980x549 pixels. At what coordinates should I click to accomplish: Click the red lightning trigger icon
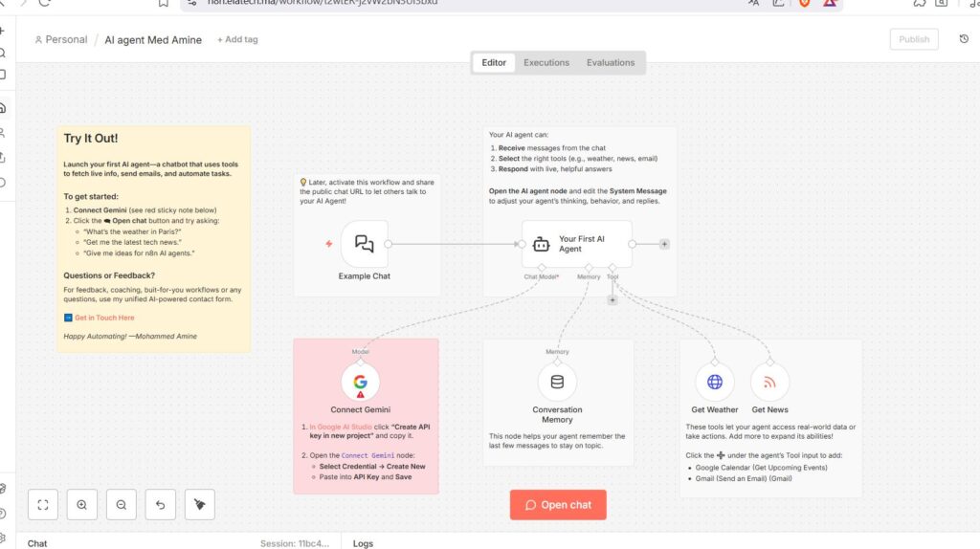[x=329, y=244]
